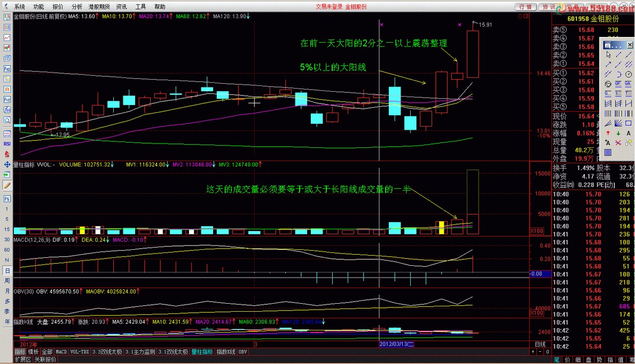
Task: Click the f(x) formula sidebar icon
Action: coord(7,110)
